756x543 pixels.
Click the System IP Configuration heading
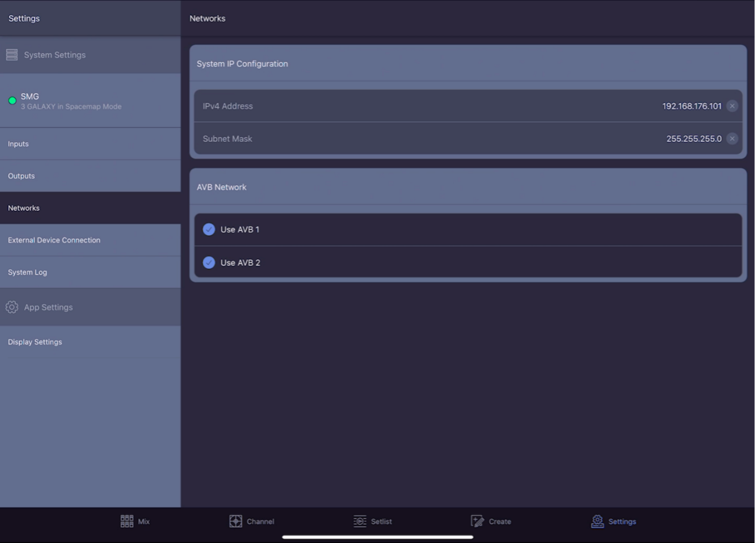(242, 64)
